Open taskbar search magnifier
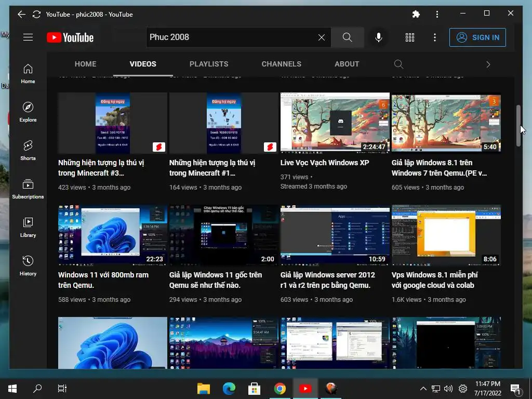The height and width of the screenshot is (399, 532). click(37, 389)
